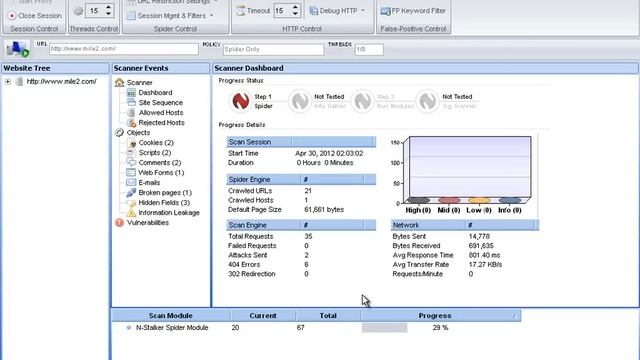Open the Debug HTTP dropdown
Screen dimensions: 640x360
(363, 11)
